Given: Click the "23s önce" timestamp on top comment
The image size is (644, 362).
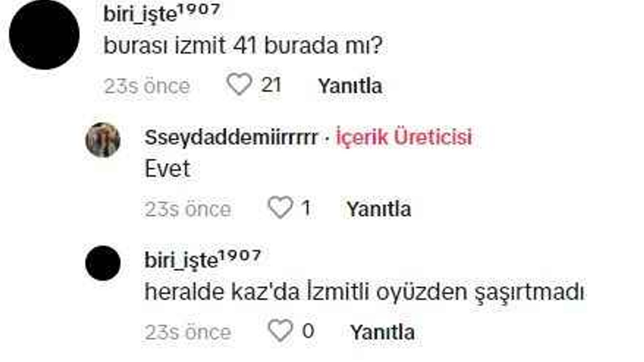Looking at the screenshot, I should (147, 86).
